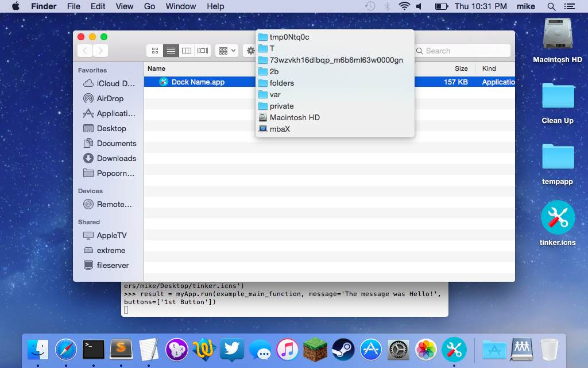Go forward in Finder window

tap(100, 51)
